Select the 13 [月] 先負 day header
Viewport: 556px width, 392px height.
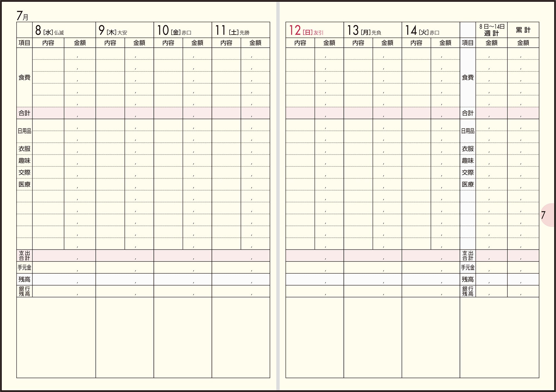(373, 30)
